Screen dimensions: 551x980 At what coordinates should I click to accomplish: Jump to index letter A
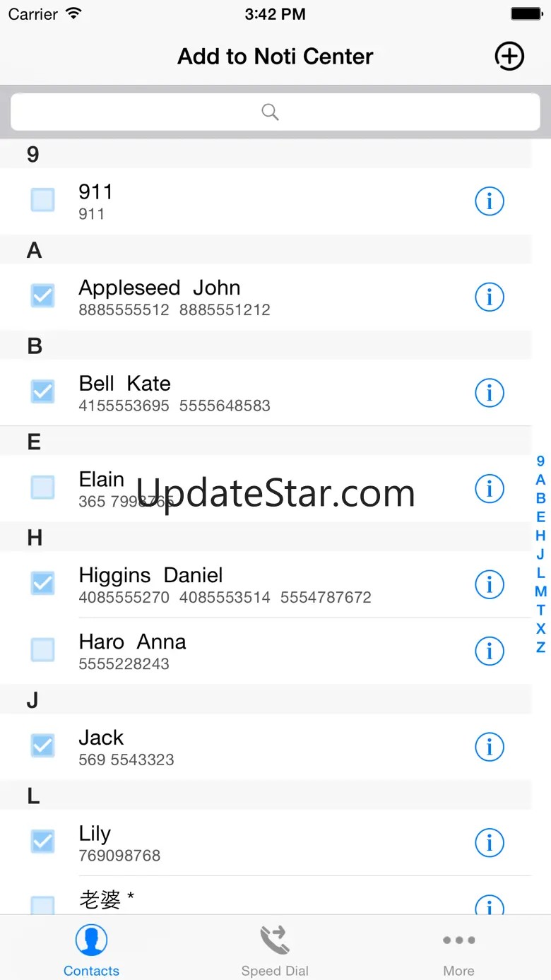[540, 480]
